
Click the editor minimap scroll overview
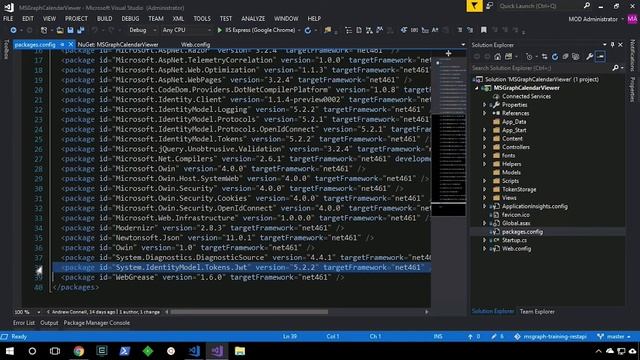[x=449, y=137]
